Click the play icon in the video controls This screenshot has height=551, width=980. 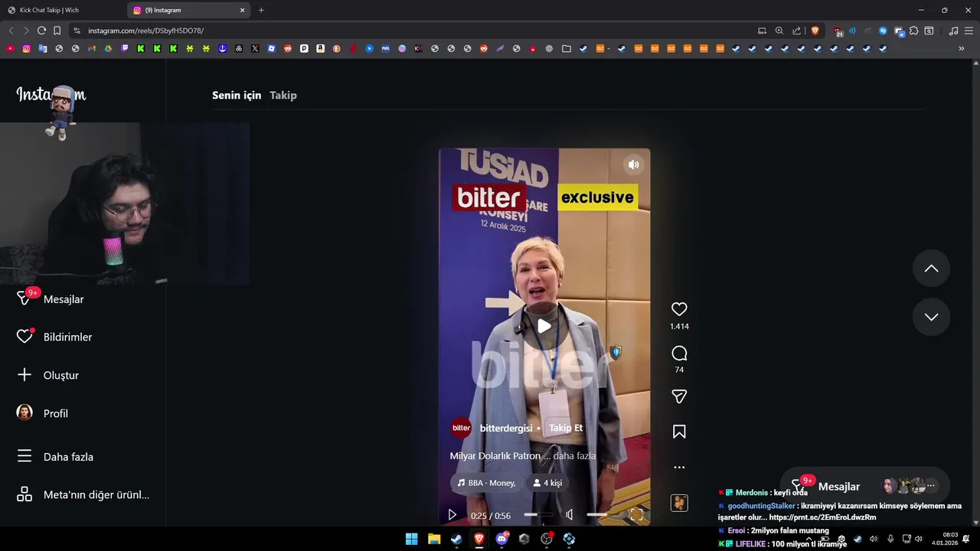(452, 515)
